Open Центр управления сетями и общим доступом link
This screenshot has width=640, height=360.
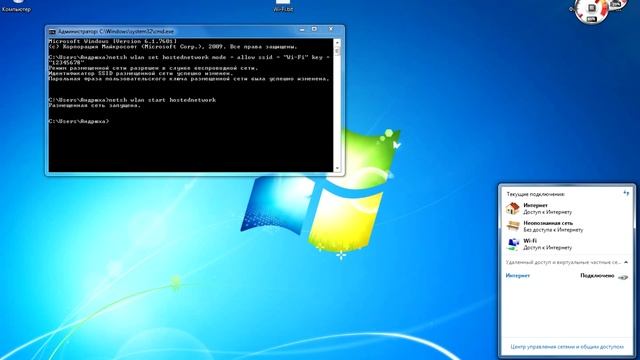[567, 347]
